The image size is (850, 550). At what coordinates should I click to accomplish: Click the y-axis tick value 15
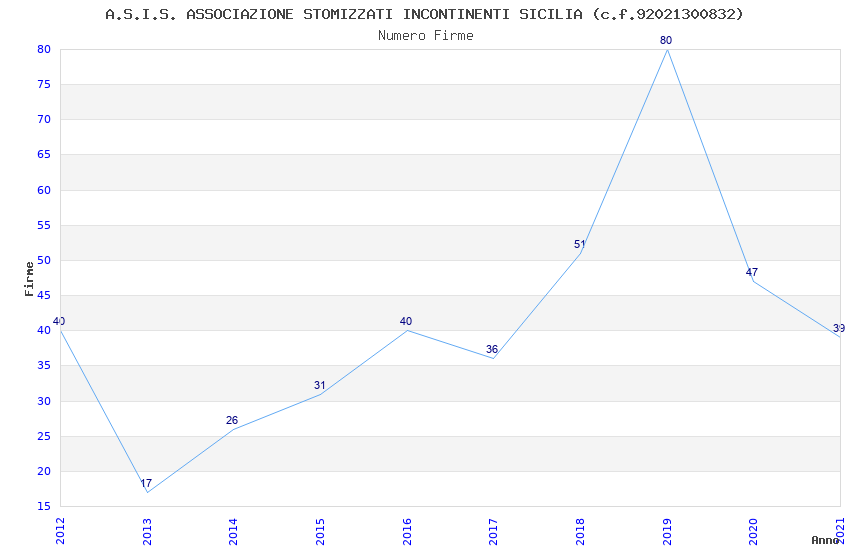tap(44, 507)
